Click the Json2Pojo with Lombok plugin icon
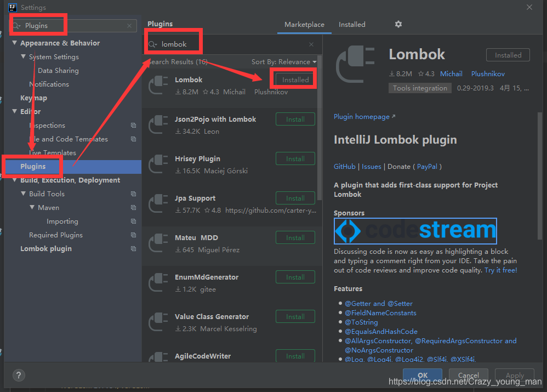 click(158, 125)
